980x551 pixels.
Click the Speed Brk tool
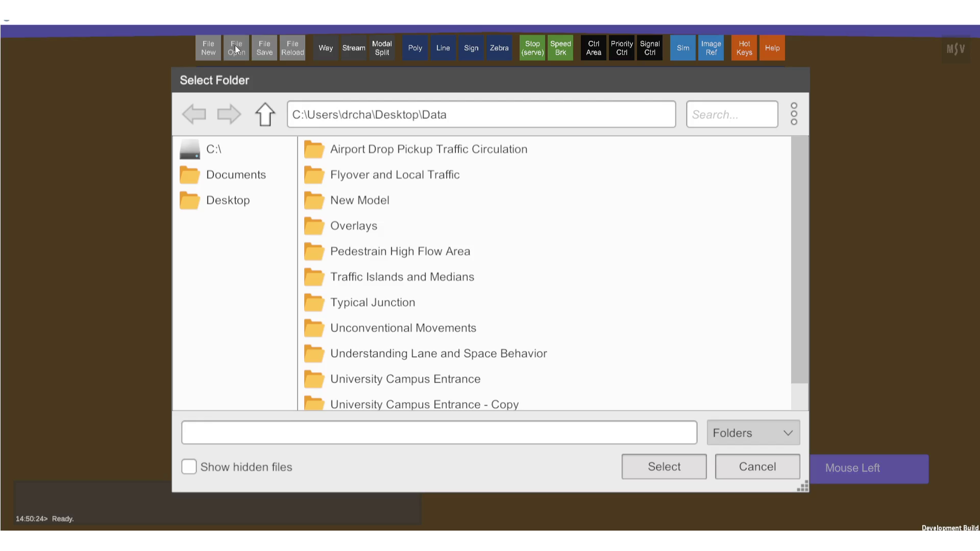point(560,48)
